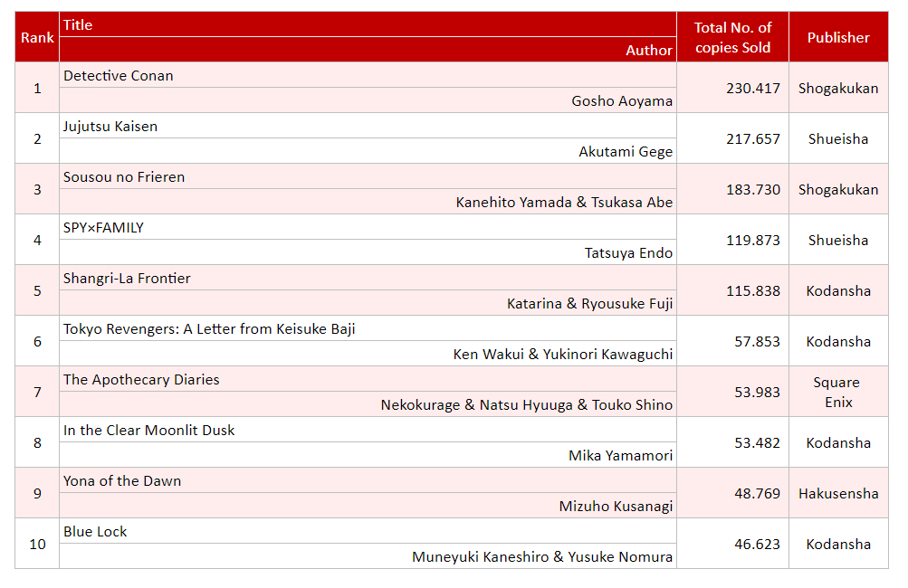Image resolution: width=908 pixels, height=588 pixels.
Task: Click the 119.873 copies value
Action: click(x=753, y=241)
